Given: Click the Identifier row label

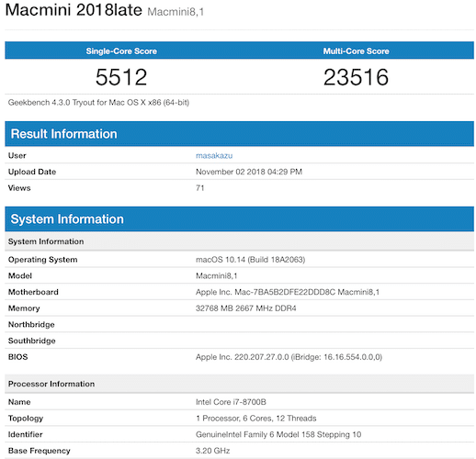Looking at the screenshot, I should pos(26,434).
